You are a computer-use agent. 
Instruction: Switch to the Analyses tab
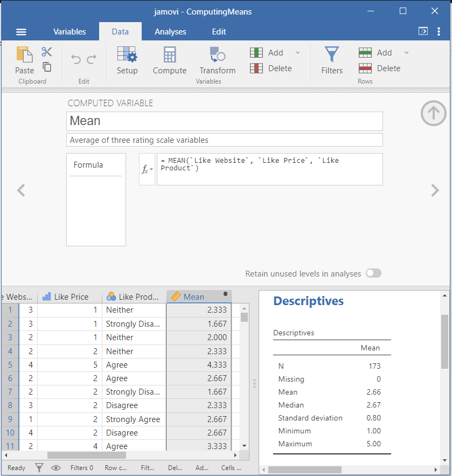[170, 32]
